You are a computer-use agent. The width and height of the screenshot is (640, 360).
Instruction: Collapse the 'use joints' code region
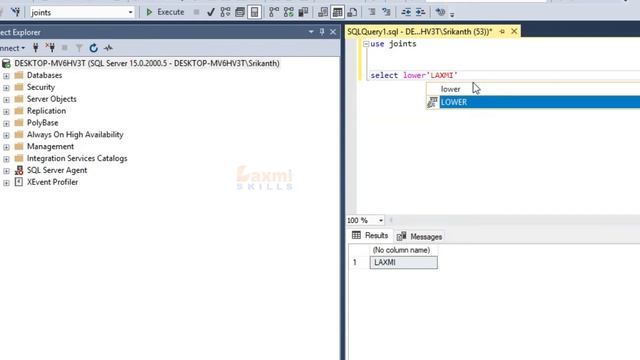click(x=366, y=44)
